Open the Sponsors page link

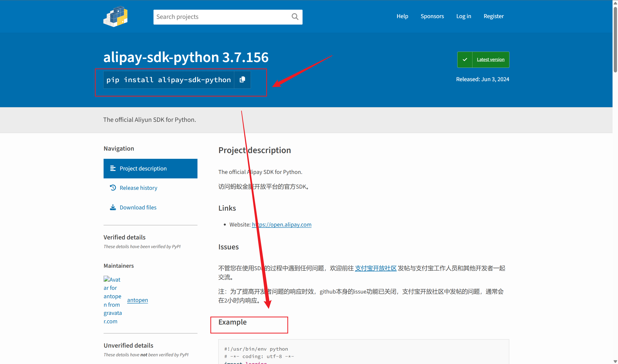(432, 16)
